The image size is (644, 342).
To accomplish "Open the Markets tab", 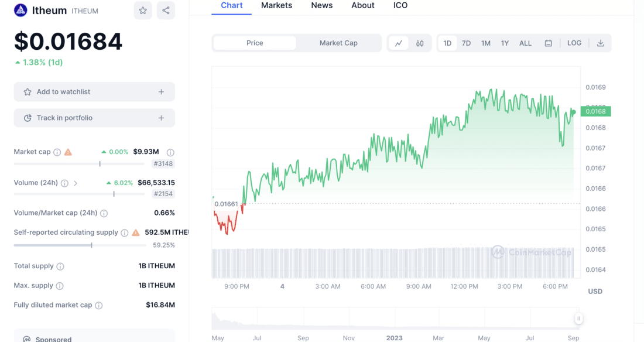I will (x=276, y=6).
